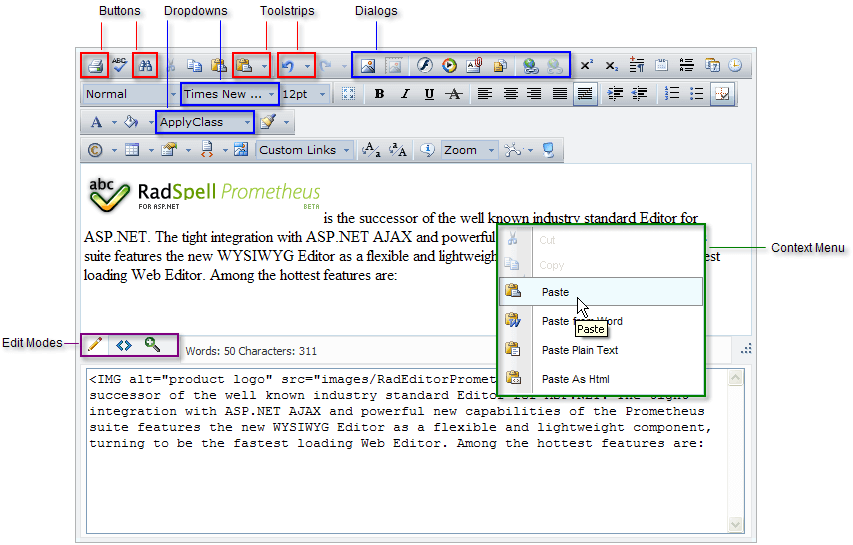The width and height of the screenshot is (853, 545).
Task: Click inside the HTML source text area
Action: (x=400, y=480)
